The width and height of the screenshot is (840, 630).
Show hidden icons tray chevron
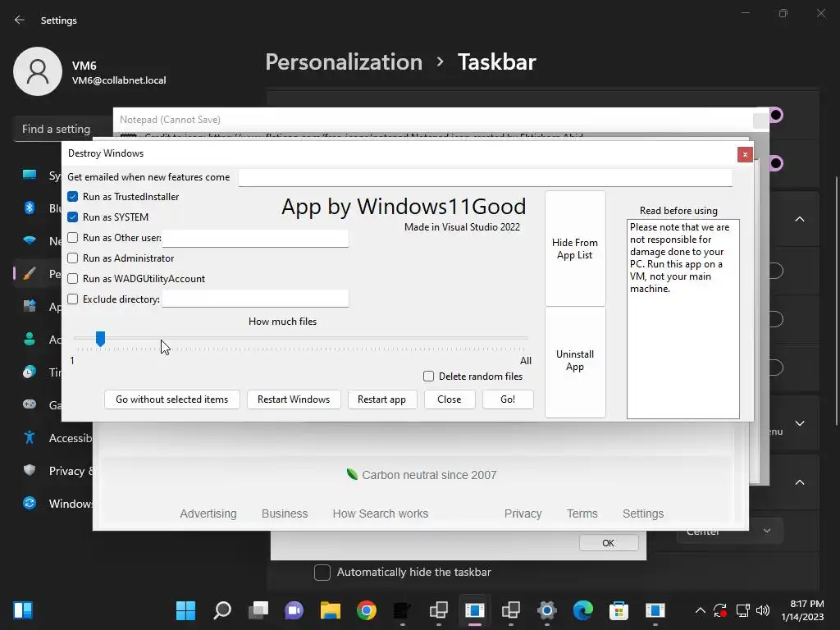[701, 610]
